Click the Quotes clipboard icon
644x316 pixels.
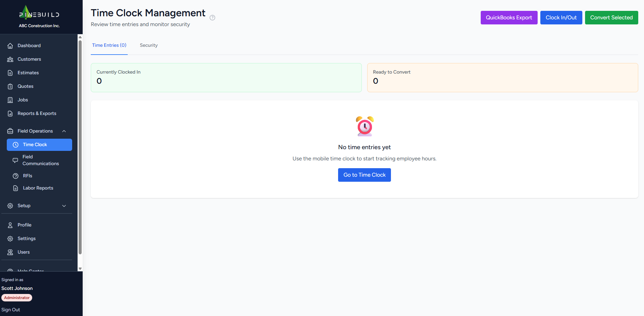coord(10,86)
